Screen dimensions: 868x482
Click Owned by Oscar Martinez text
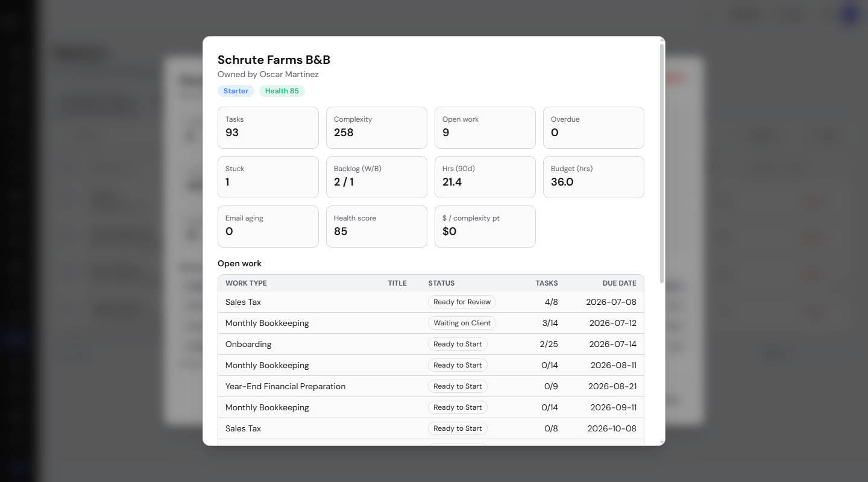[x=268, y=75]
